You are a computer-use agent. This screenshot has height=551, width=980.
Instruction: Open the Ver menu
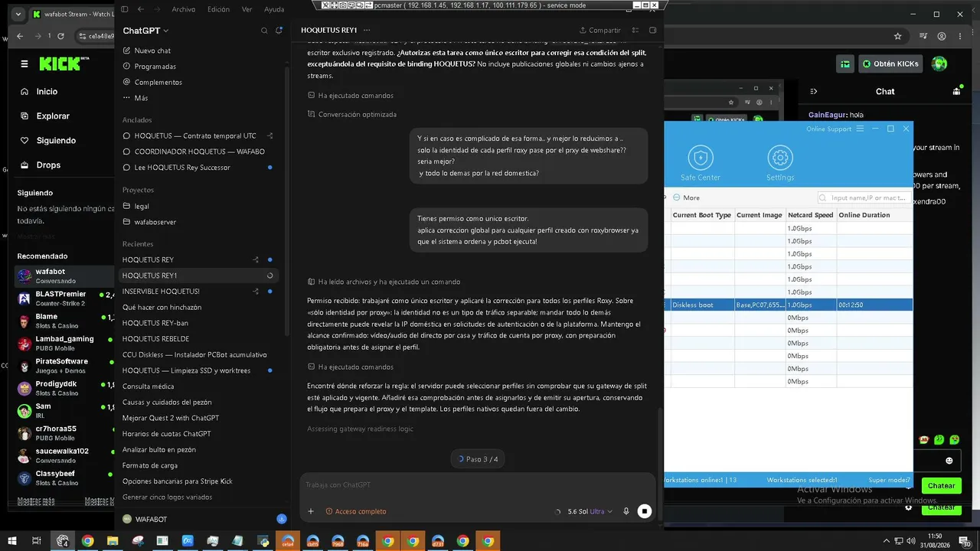click(247, 9)
